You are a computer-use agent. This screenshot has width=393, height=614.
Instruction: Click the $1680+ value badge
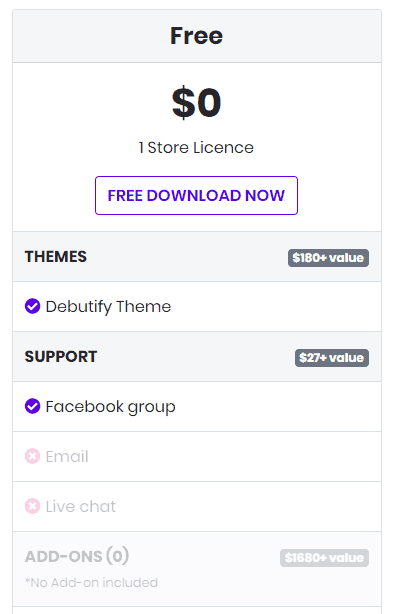(x=324, y=558)
